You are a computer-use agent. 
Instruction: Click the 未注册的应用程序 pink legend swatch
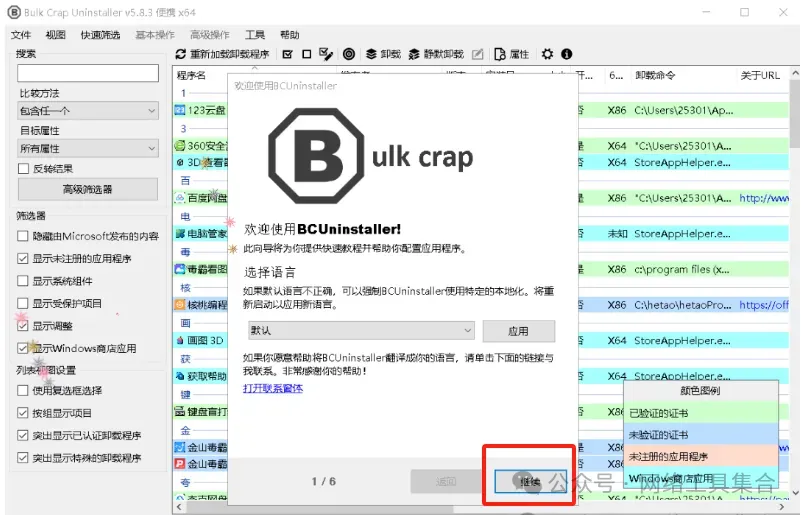(700, 456)
